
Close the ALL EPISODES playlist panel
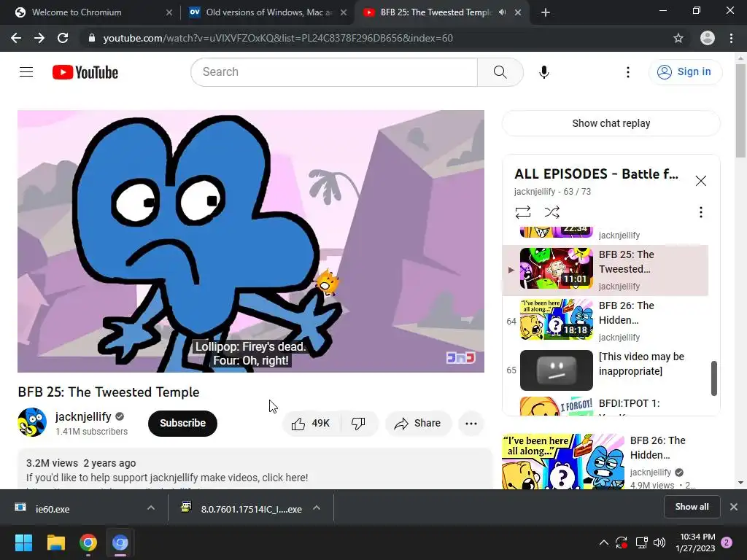(700, 181)
